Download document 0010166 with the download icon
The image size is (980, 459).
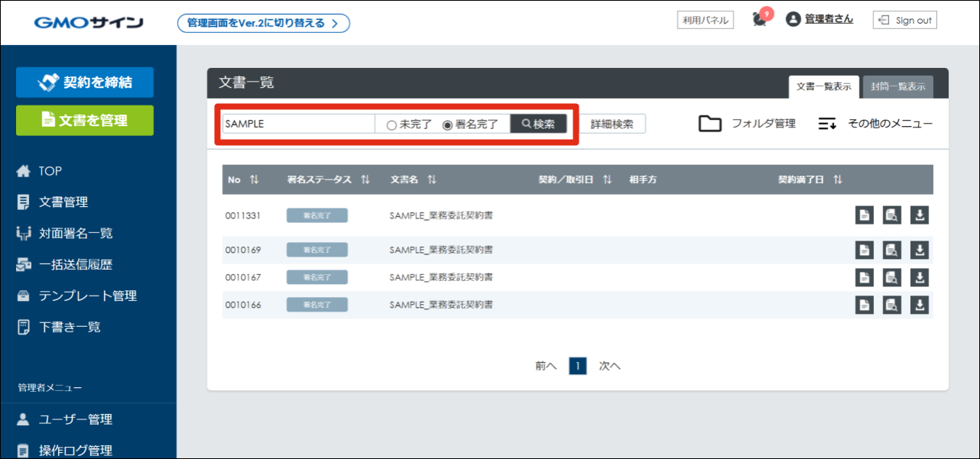[x=920, y=305]
